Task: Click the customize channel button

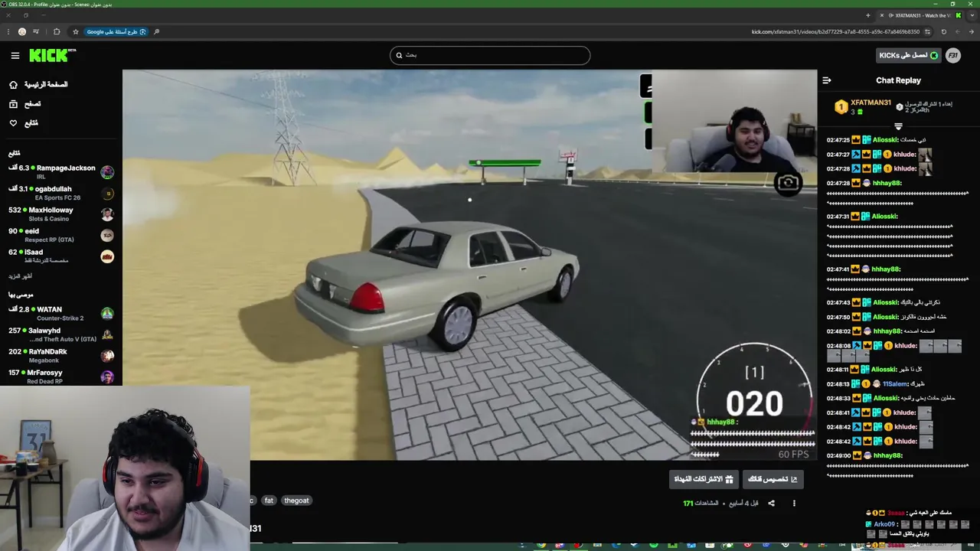Action: tap(773, 479)
